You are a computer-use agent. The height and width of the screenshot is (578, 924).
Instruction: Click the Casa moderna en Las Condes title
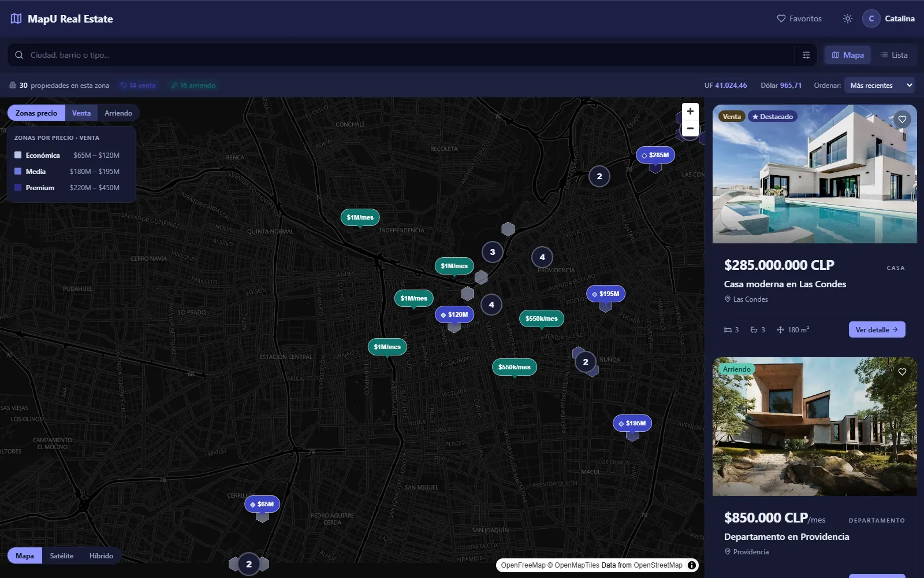point(785,284)
